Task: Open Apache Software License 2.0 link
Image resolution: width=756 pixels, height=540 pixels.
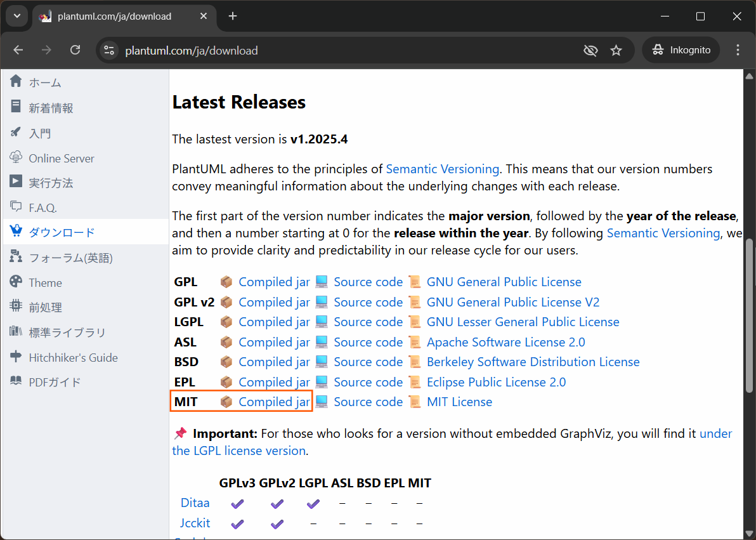Action: tap(505, 342)
